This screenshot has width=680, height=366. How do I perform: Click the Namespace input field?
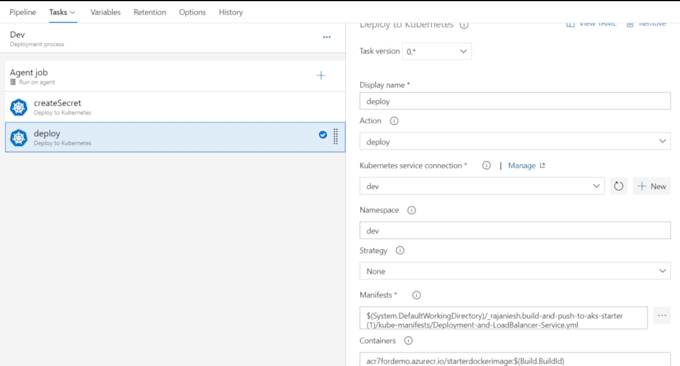(515, 230)
